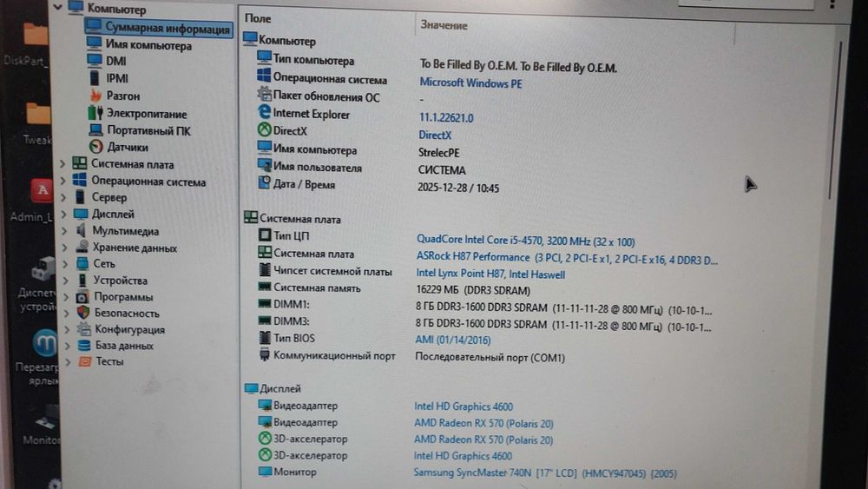This screenshot has height=489, width=868.
Task: Click the Видеоадаптер AMD Radeon RX 570 link
Action: 483,423
